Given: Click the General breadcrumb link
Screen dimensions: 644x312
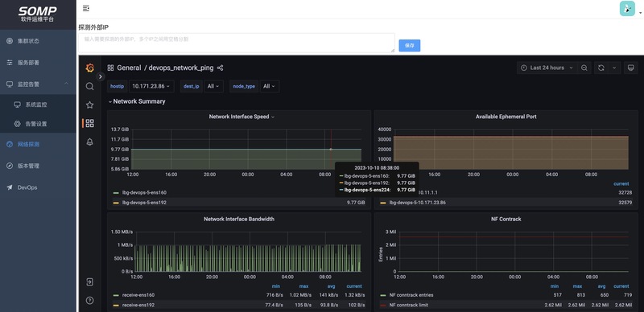Looking at the screenshot, I should [x=129, y=68].
